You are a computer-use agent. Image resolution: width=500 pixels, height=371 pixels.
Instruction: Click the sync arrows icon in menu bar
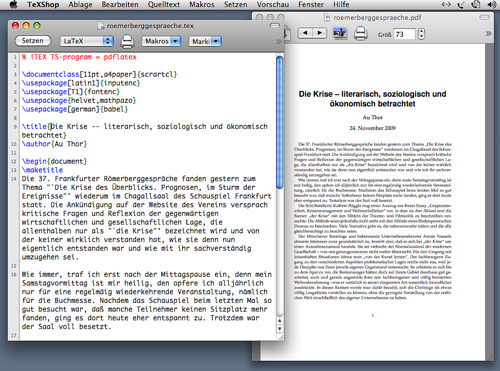tap(446, 4)
